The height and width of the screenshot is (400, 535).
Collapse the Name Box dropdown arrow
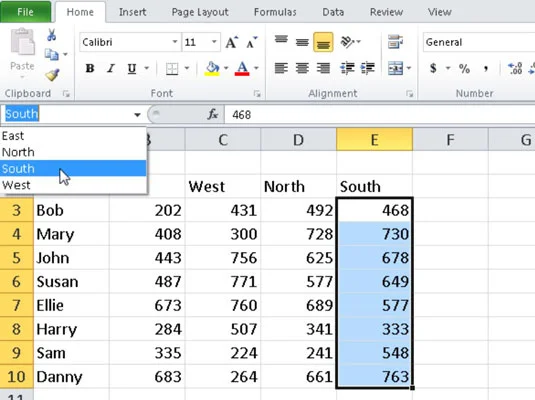click(137, 115)
